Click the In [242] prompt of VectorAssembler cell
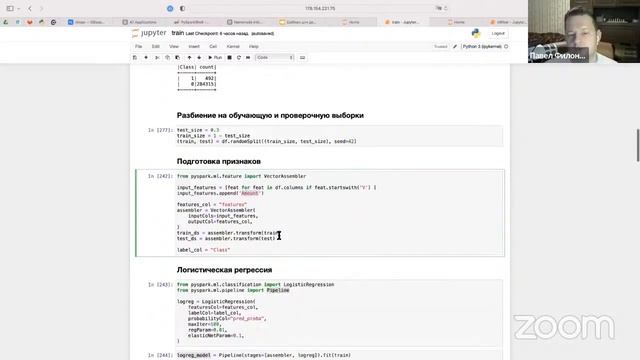 point(160,176)
